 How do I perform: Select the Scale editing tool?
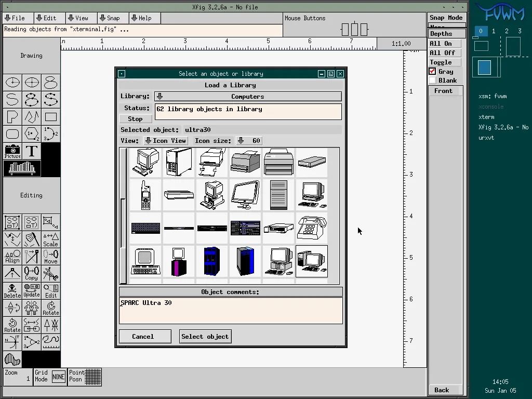point(50,240)
